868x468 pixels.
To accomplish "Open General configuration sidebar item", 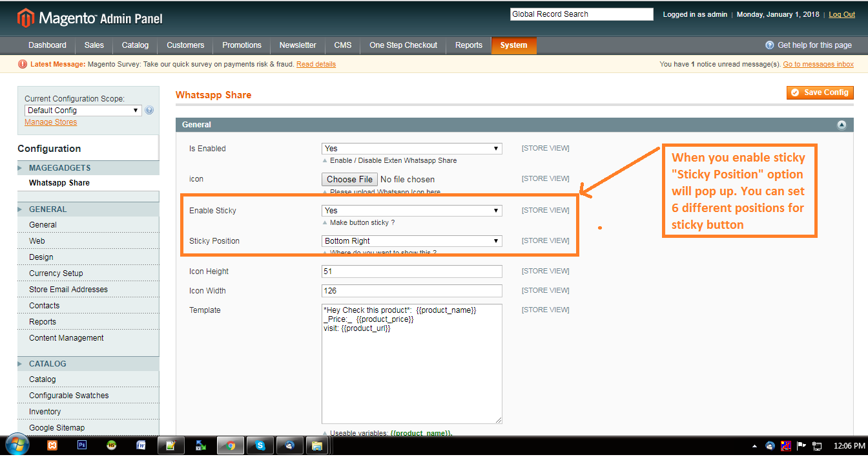I will tap(43, 225).
